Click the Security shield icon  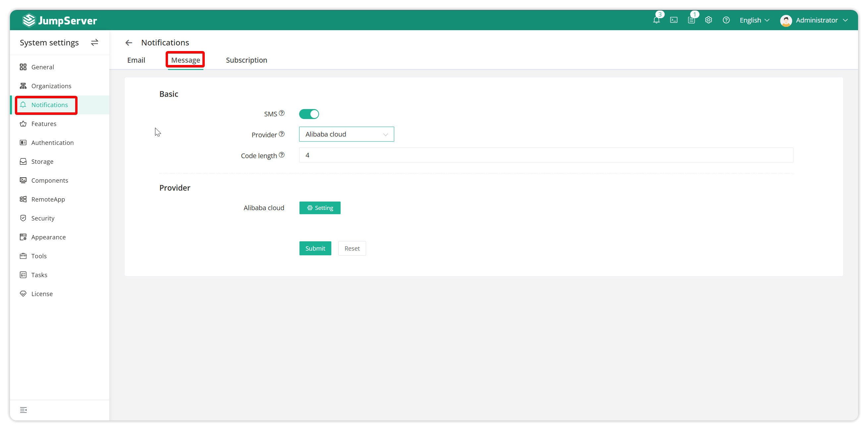tap(23, 218)
